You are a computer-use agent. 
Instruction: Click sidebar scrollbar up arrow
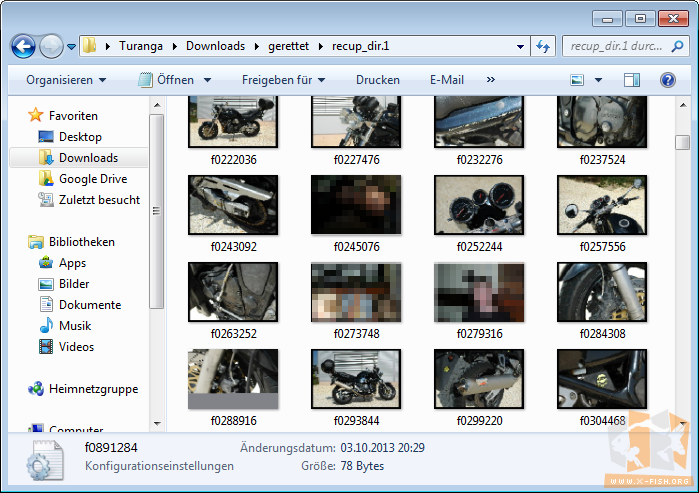(156, 105)
